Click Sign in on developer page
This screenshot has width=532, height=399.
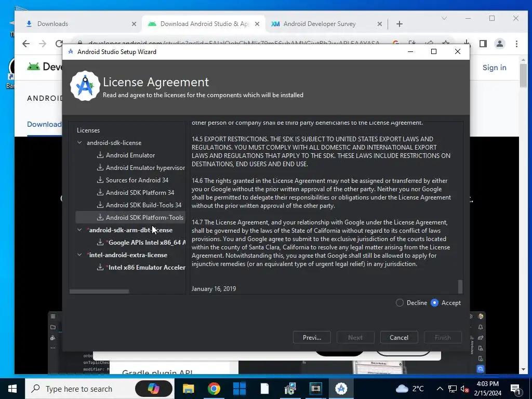click(x=495, y=68)
